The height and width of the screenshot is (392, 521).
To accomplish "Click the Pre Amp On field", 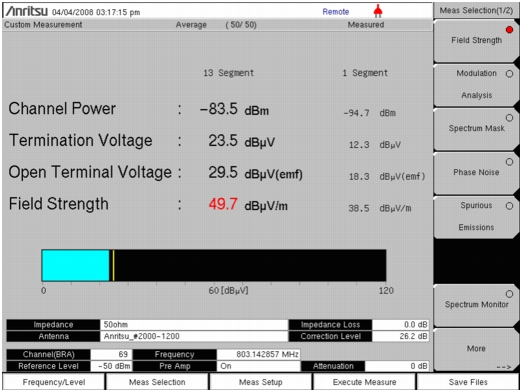I will (258, 366).
